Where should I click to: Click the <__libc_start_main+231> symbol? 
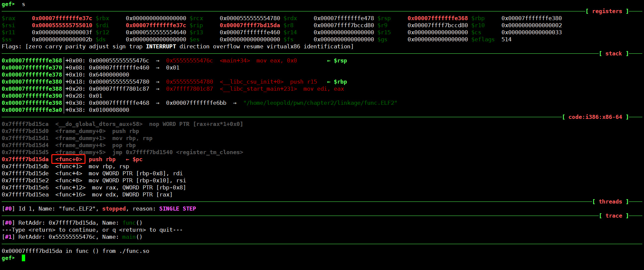pos(258,89)
